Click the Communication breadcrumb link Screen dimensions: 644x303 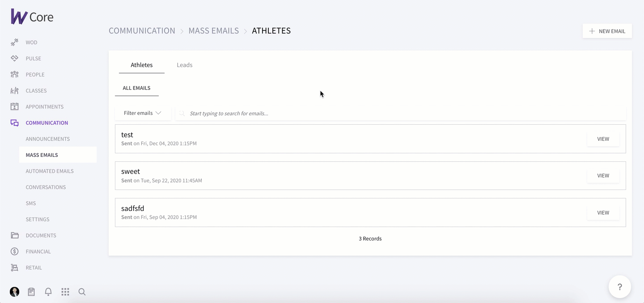(x=142, y=31)
